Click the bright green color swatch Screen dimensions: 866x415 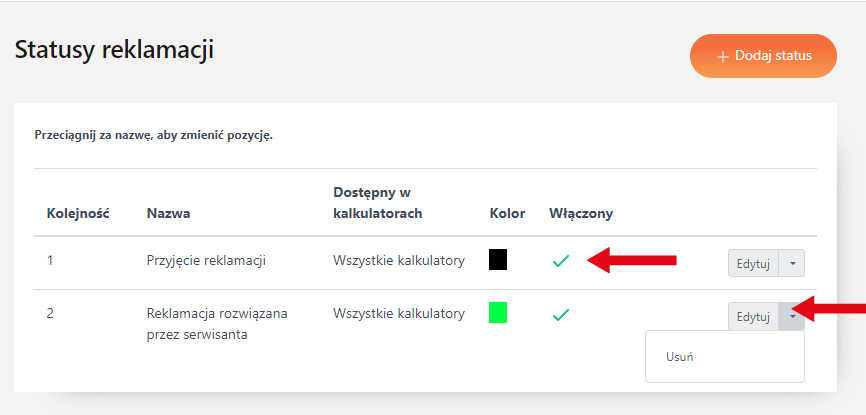click(498, 312)
